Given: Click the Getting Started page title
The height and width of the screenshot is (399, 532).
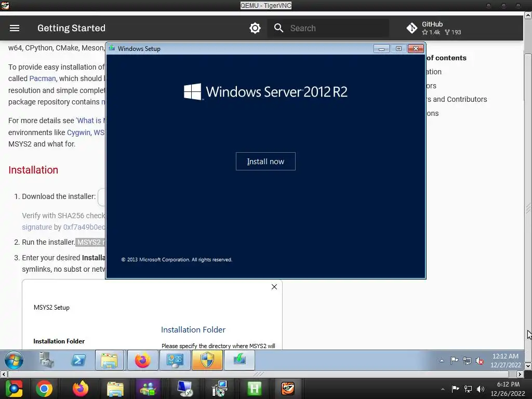Looking at the screenshot, I should tap(71, 28).
